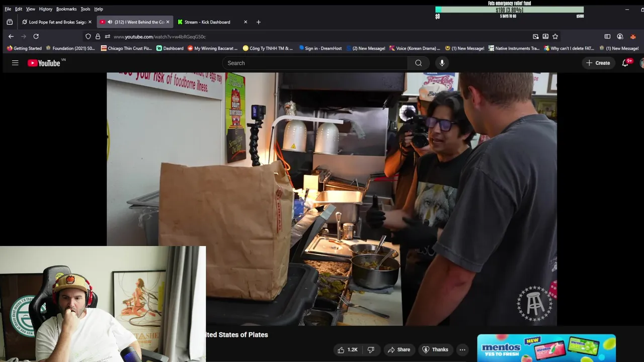Screen dimensions: 644x362
Task: Open the Getting Started bookmark
Action: point(24,48)
